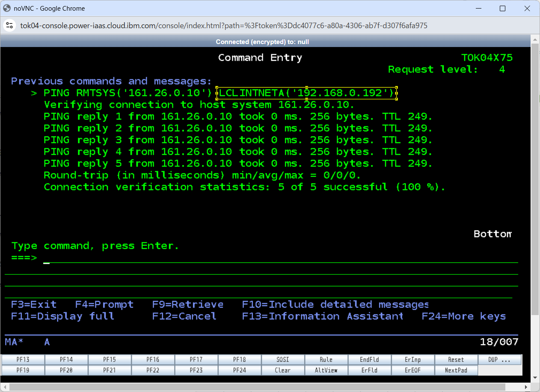This screenshot has width=540, height=392.
Task: Click the ErFld keypad button
Action: [369, 370]
